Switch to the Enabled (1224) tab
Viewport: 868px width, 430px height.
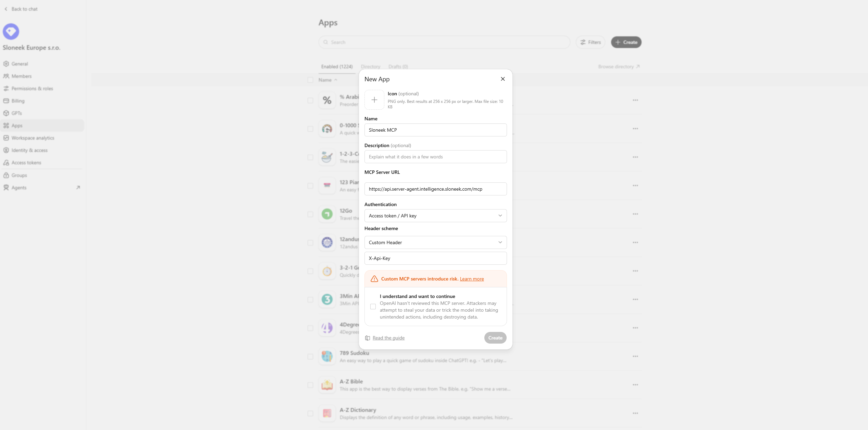337,67
